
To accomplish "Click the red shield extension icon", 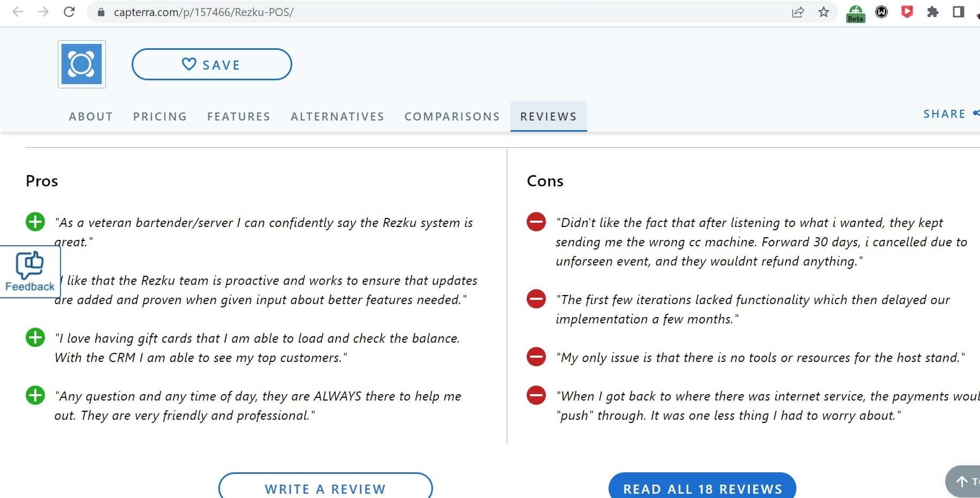I will coord(907,12).
